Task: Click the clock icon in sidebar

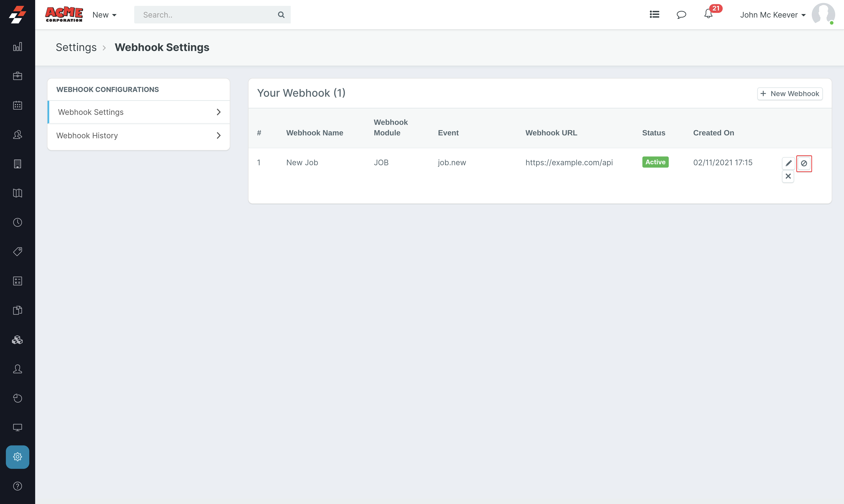Action: [x=17, y=223]
